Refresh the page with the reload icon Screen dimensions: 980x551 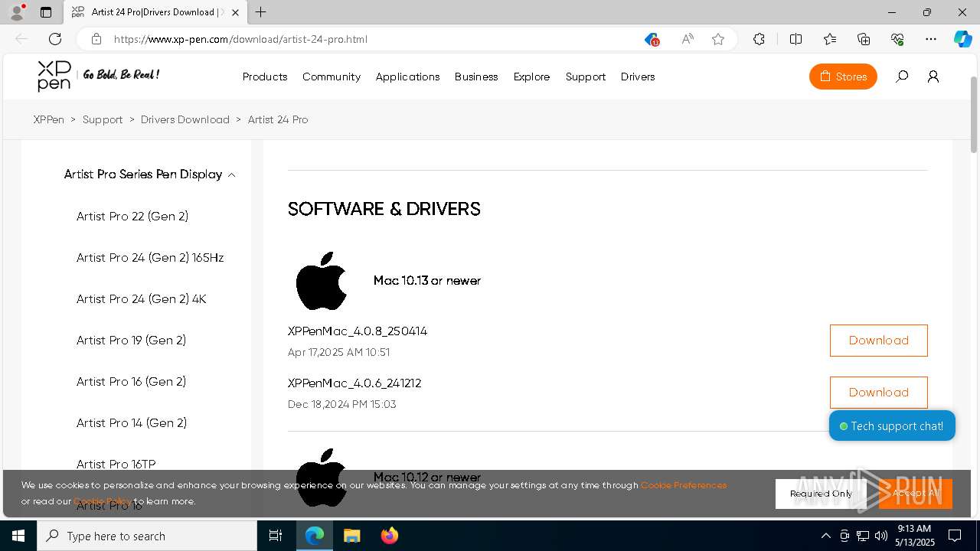pyautogui.click(x=55, y=39)
